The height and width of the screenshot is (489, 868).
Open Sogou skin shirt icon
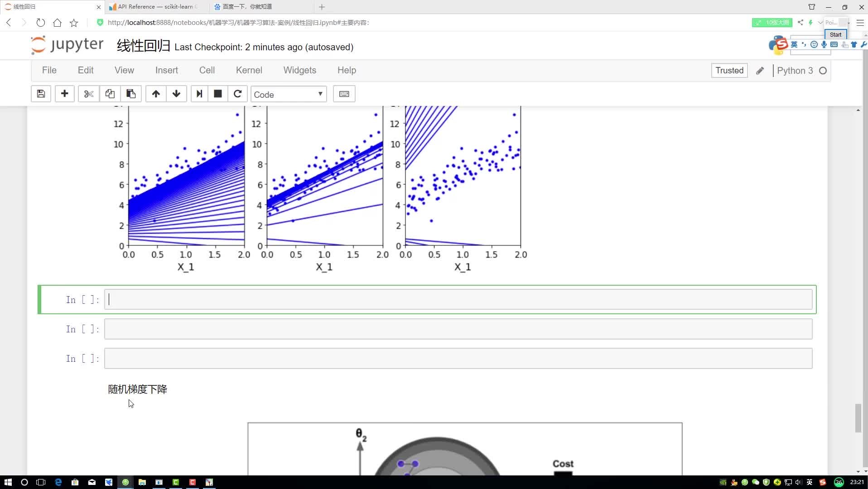(854, 44)
